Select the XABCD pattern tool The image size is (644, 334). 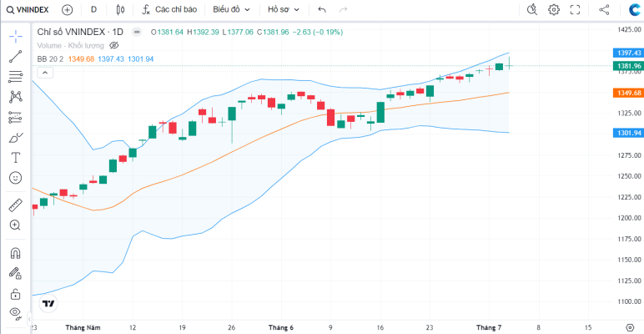coord(16,97)
